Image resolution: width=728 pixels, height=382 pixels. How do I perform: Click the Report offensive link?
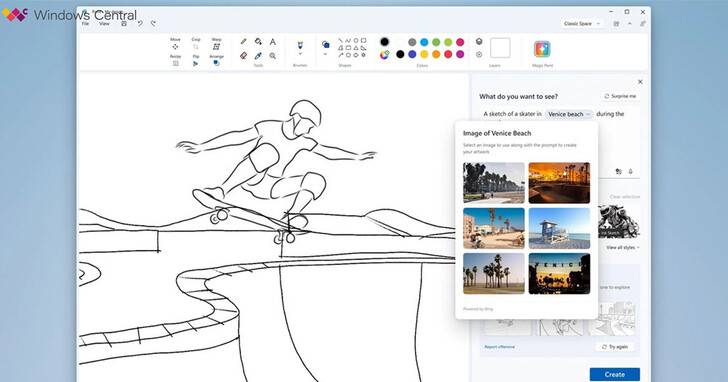(500, 347)
